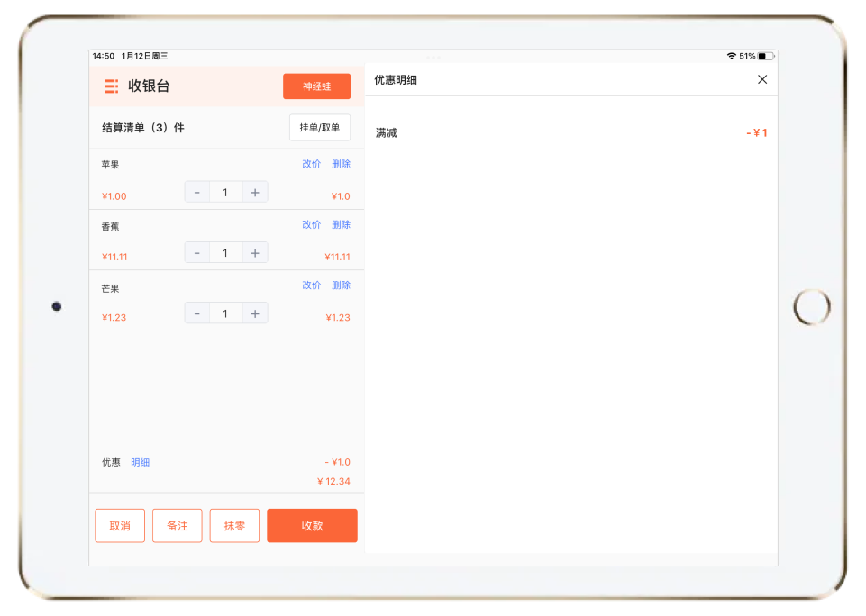Decrease 苹果 quantity with minus button
This screenshot has width=866, height=616.
click(197, 193)
